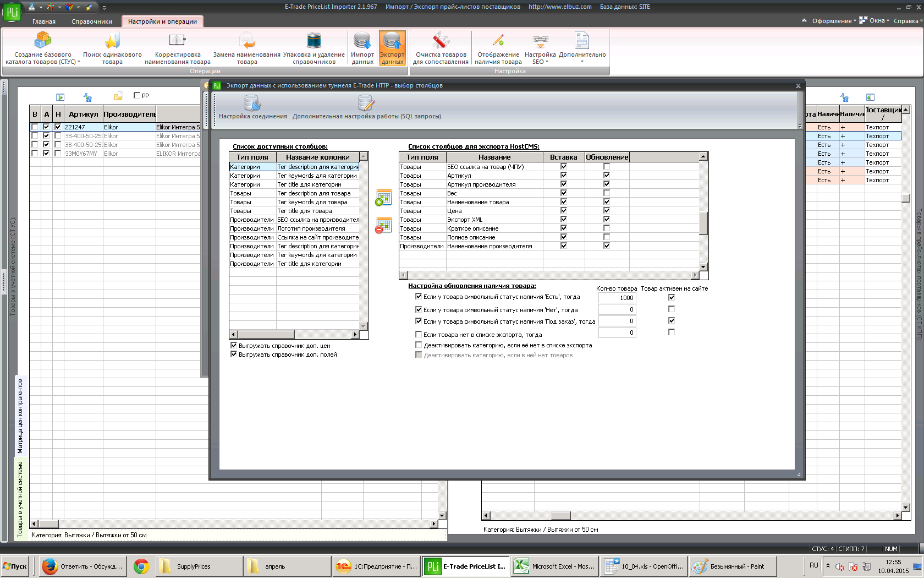Toggle the PP checkbox above left table
This screenshot has width=924, height=578.
coord(137,95)
